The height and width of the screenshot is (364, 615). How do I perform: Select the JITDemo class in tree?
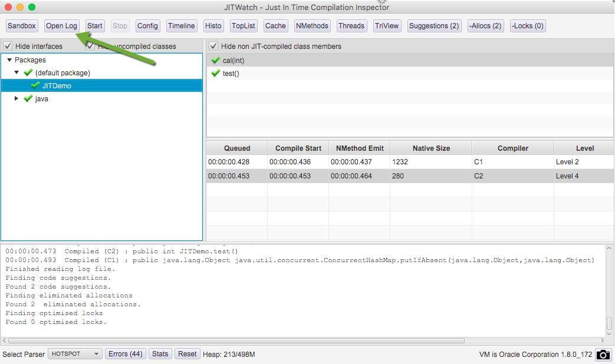pos(57,86)
